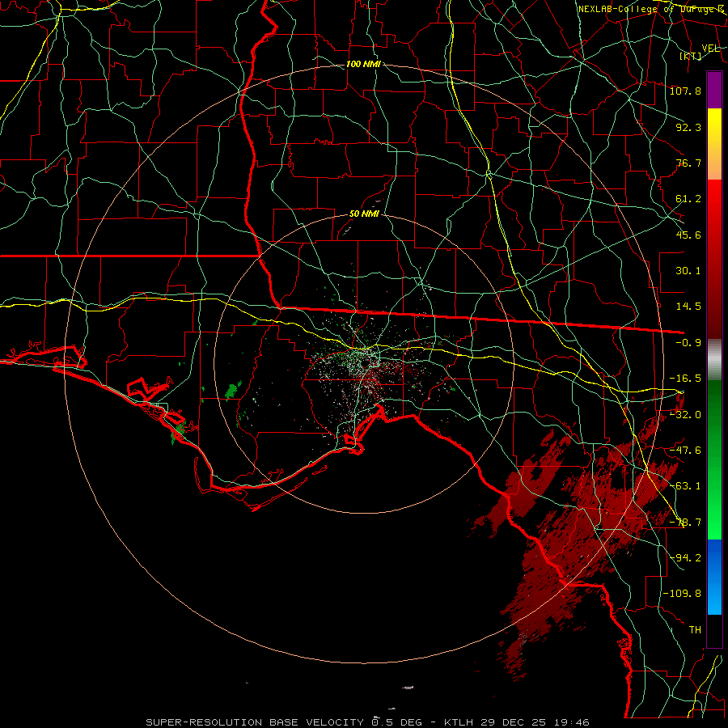
Task: Select the 61.2 scale value
Action: tap(688, 199)
